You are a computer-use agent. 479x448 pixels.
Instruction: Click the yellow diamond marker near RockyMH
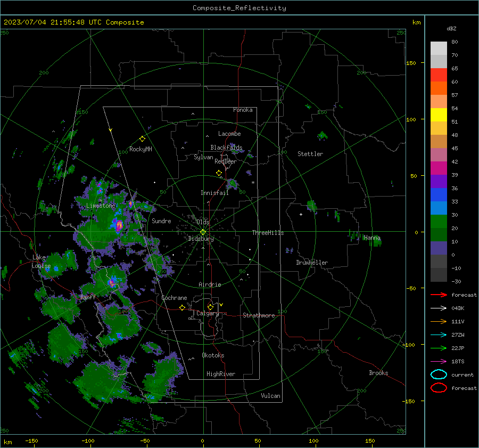coord(142,139)
